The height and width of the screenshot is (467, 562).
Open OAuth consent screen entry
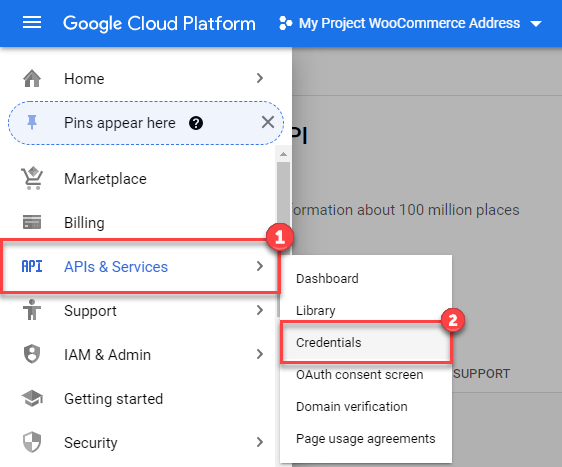[x=366, y=375]
